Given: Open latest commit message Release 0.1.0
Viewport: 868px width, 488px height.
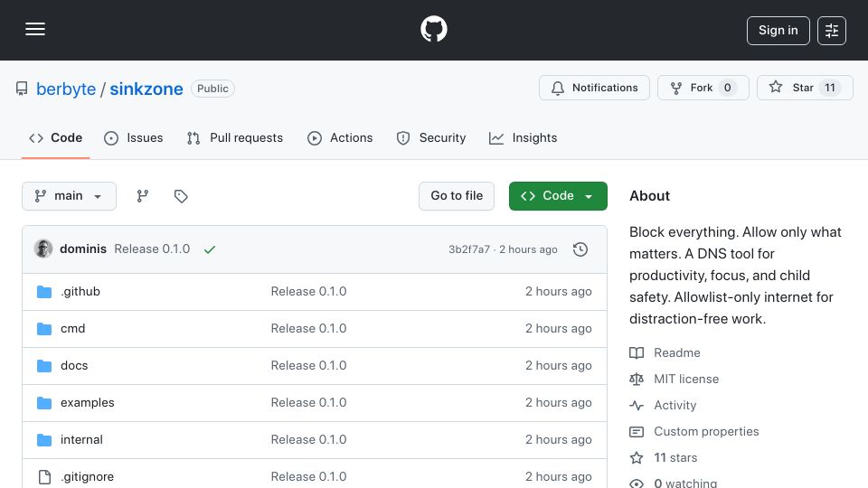Looking at the screenshot, I should click(152, 249).
